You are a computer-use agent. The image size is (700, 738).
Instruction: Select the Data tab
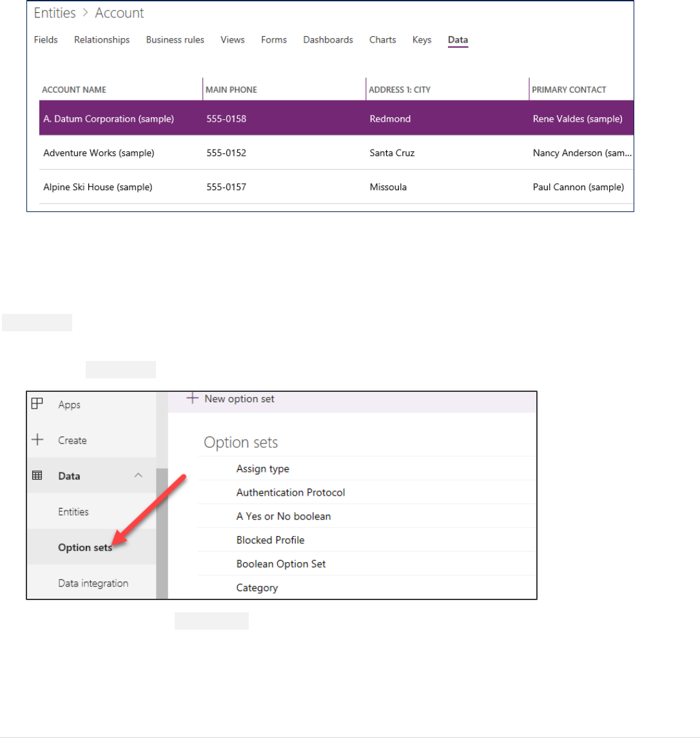(x=458, y=41)
